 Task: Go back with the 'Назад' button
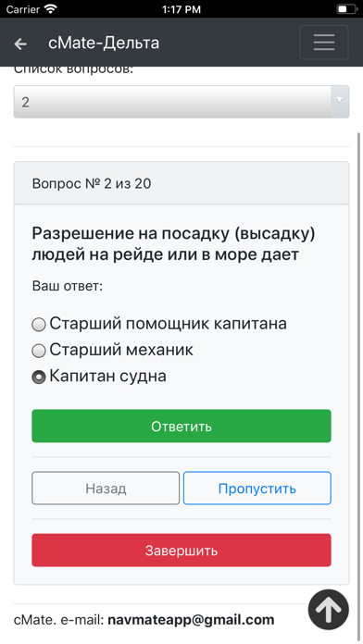click(106, 488)
